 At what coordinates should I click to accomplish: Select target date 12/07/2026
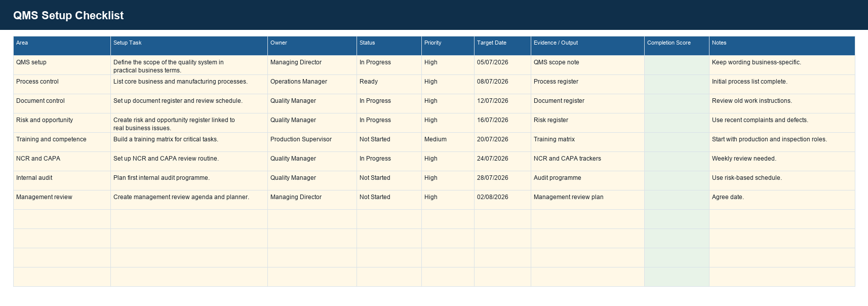[502, 103]
